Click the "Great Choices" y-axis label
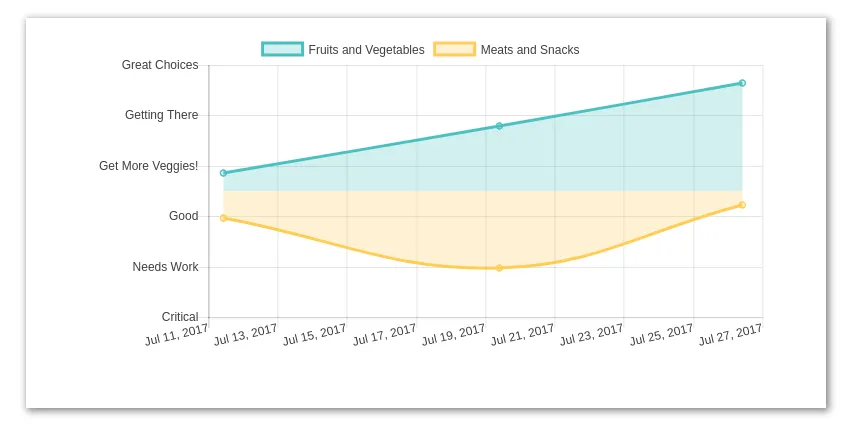This screenshot has height=433, width=854. [160, 65]
